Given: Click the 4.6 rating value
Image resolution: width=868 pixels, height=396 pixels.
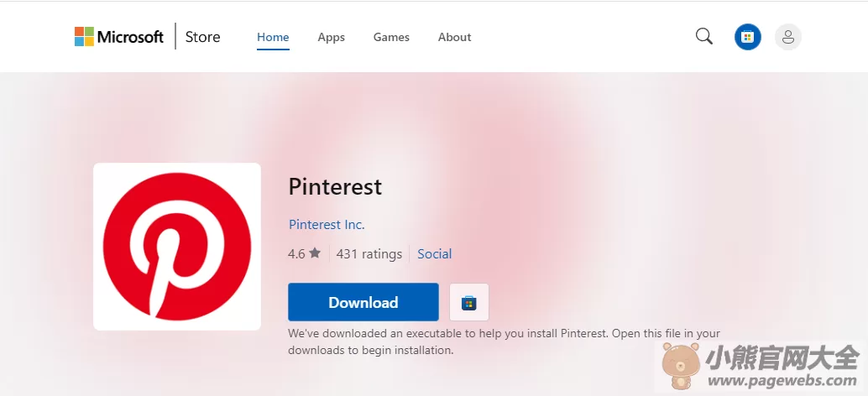Looking at the screenshot, I should pos(296,254).
